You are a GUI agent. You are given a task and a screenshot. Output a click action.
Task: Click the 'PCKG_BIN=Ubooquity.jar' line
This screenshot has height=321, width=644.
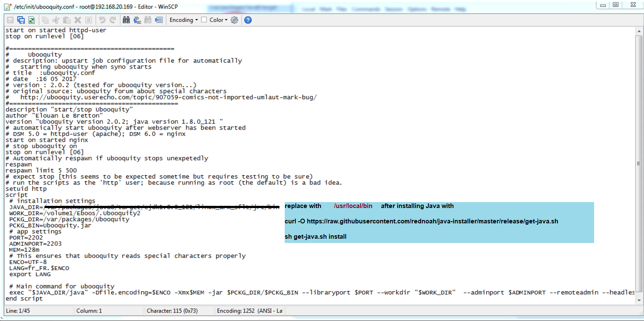point(50,225)
